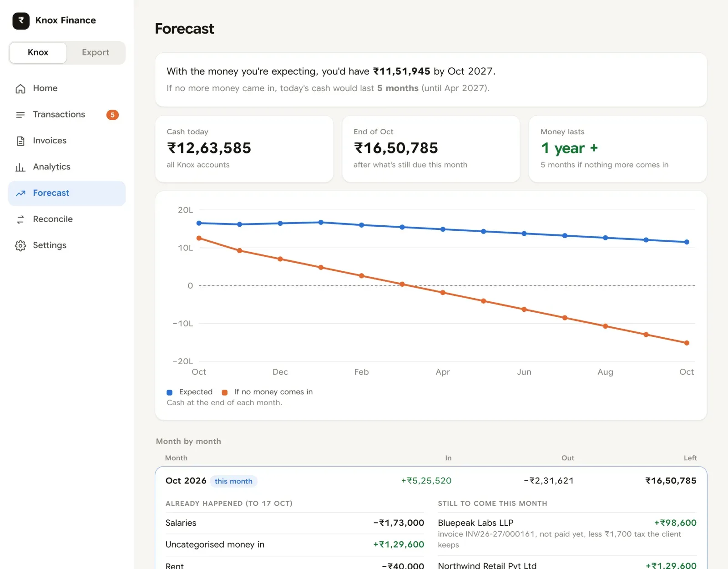Image resolution: width=728 pixels, height=569 pixels.
Task: Click the Home house icon
Action: 20,89
